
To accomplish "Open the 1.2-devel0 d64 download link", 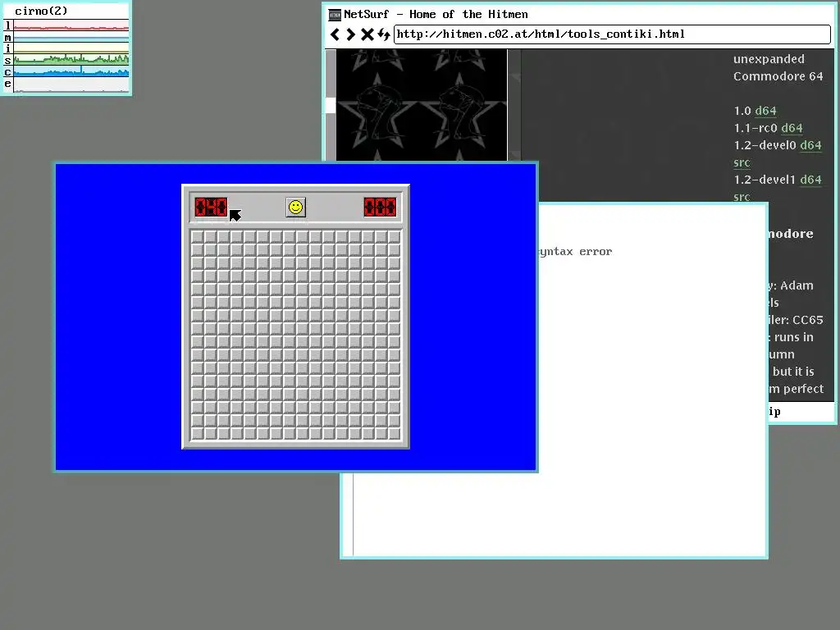I will 810,145.
